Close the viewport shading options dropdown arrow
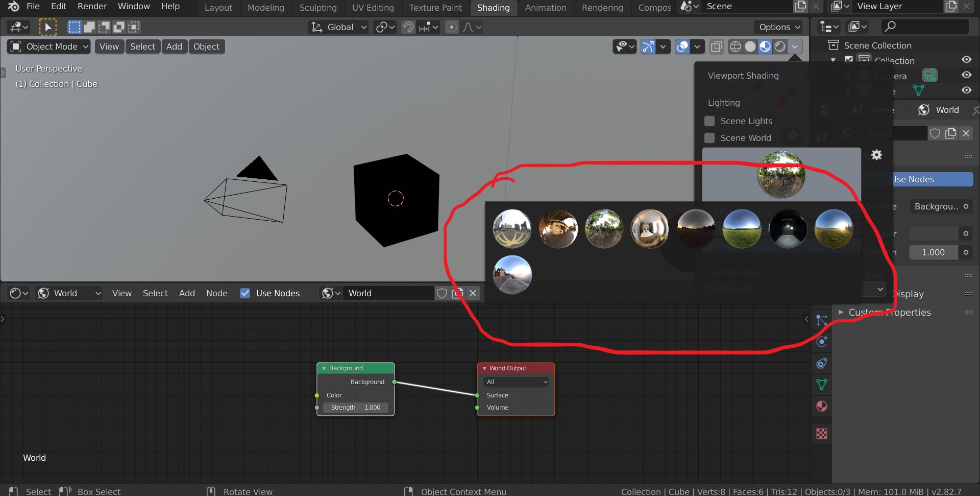 coord(795,46)
